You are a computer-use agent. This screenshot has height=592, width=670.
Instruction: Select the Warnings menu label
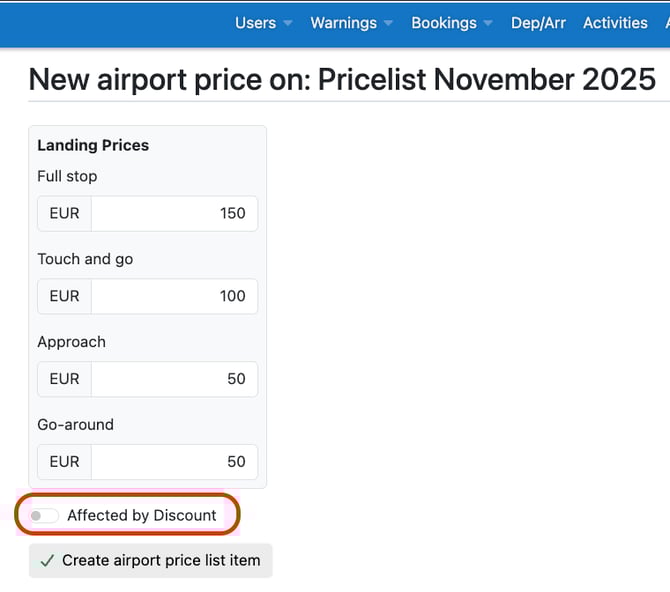click(x=343, y=23)
